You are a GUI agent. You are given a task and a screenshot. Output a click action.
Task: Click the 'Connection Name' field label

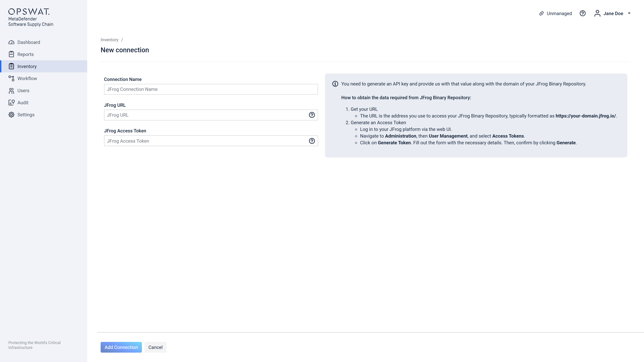point(123,79)
